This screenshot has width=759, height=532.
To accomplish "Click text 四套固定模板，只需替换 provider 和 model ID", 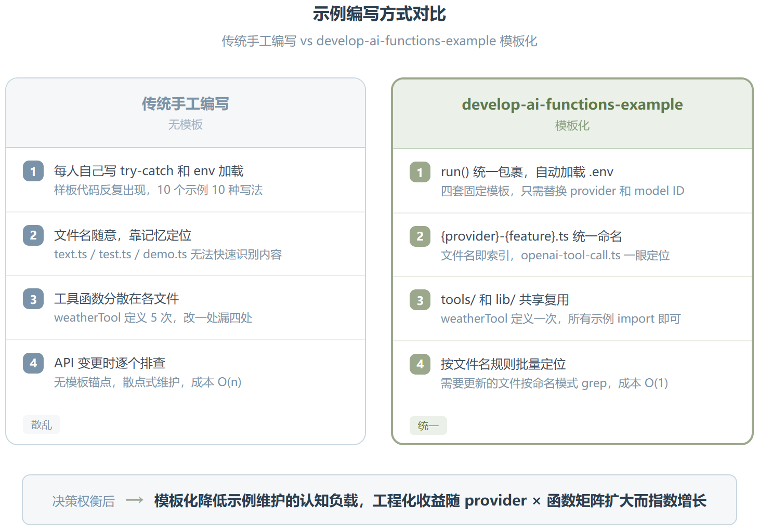I will tap(562, 191).
